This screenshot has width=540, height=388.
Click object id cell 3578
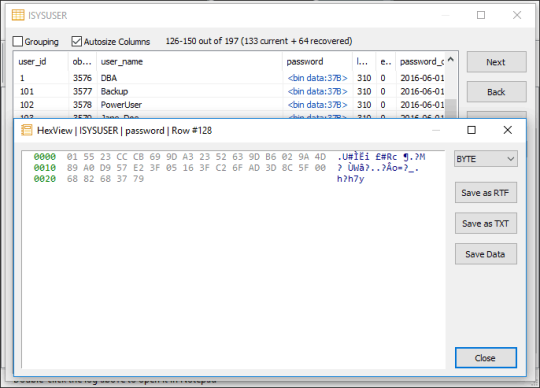click(82, 105)
